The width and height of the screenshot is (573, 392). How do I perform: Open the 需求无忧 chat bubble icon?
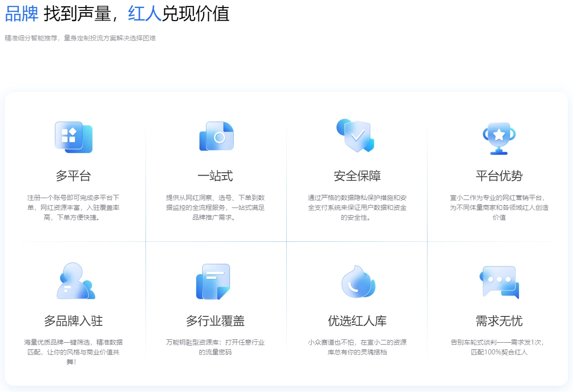[498, 282]
